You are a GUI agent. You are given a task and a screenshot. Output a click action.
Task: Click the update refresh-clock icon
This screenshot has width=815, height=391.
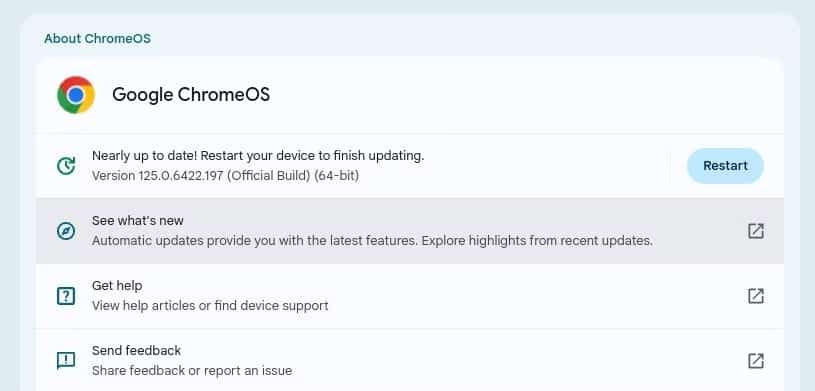66,166
